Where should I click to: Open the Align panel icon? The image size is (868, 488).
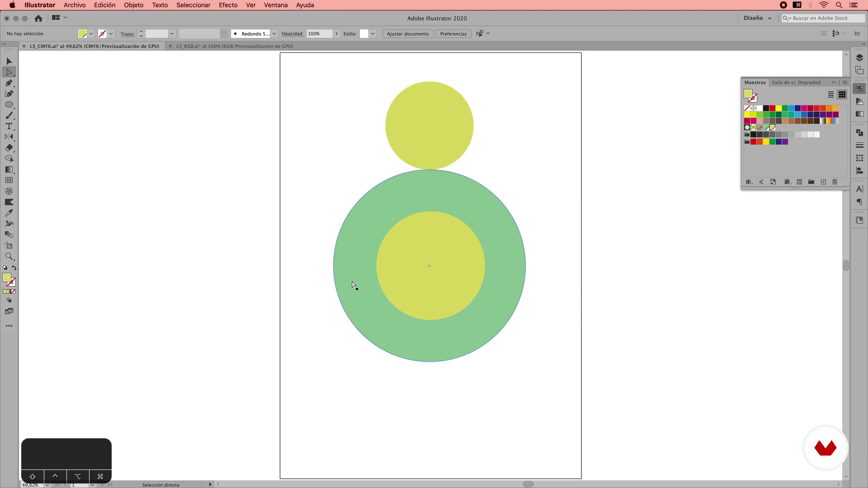click(859, 171)
